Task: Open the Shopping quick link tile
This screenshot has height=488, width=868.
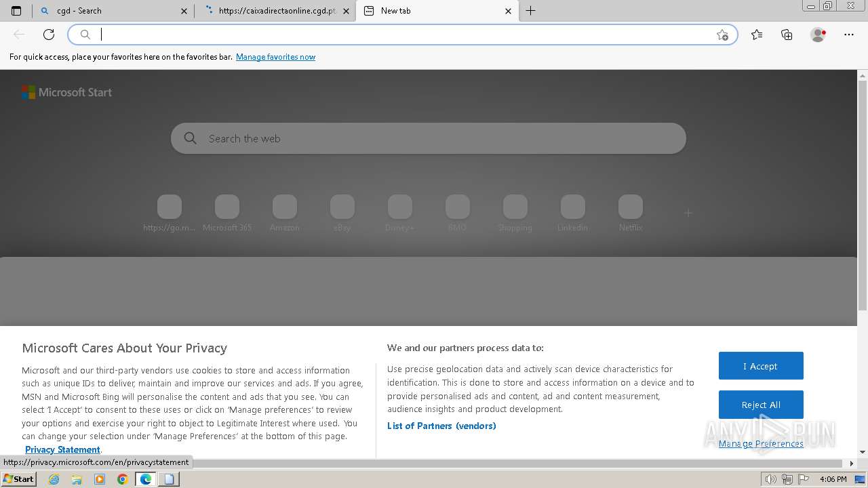Action: tap(515, 213)
